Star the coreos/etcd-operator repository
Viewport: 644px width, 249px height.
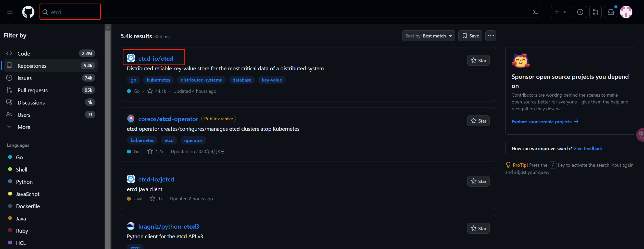pos(478,121)
